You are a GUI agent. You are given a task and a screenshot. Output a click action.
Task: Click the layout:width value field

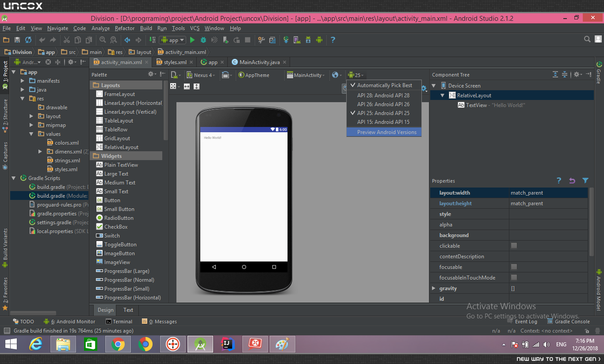point(549,193)
